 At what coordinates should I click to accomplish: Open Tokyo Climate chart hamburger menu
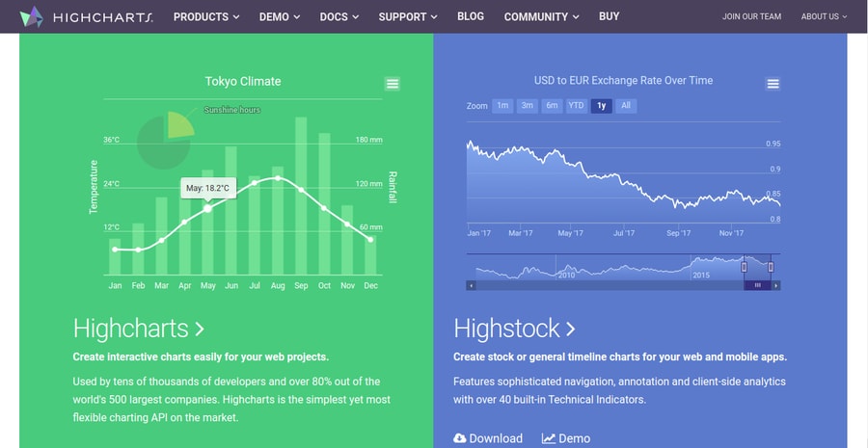click(x=393, y=84)
